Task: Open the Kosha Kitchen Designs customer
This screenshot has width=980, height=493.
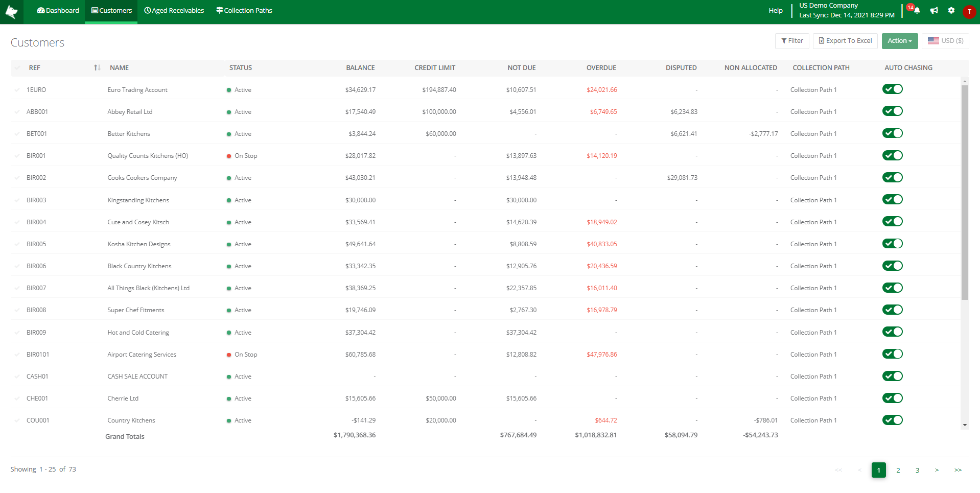Action: (x=139, y=244)
